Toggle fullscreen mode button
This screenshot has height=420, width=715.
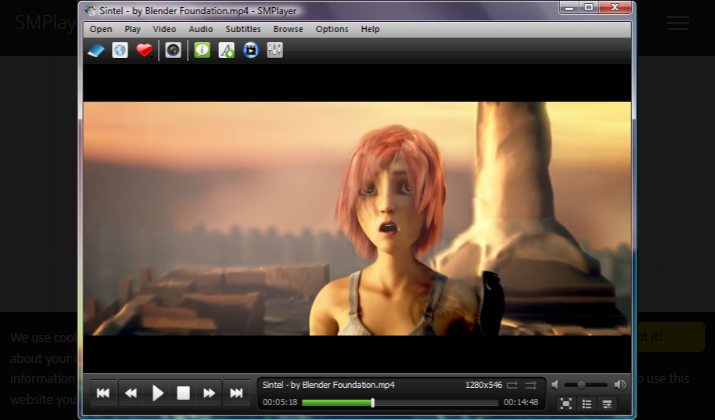(x=566, y=404)
